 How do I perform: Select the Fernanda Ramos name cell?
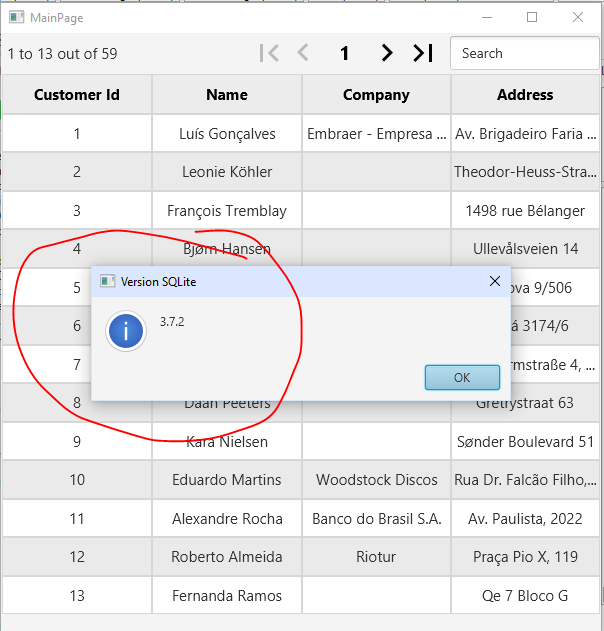[x=227, y=596]
